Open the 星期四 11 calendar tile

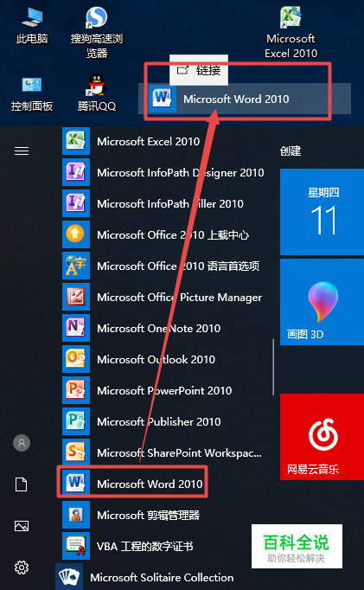pyautogui.click(x=322, y=212)
